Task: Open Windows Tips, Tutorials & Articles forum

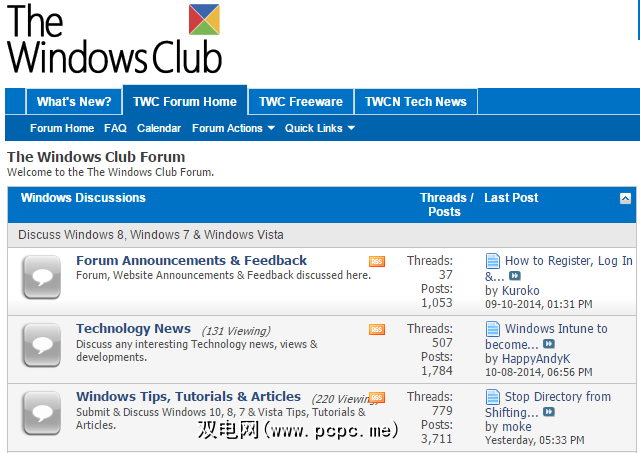Action: coord(189,396)
